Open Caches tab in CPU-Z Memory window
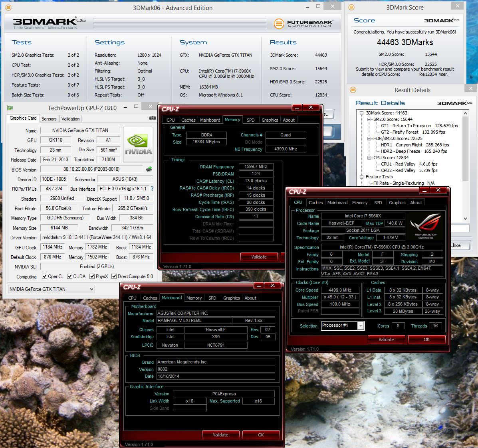The image size is (478, 448). coord(188,120)
